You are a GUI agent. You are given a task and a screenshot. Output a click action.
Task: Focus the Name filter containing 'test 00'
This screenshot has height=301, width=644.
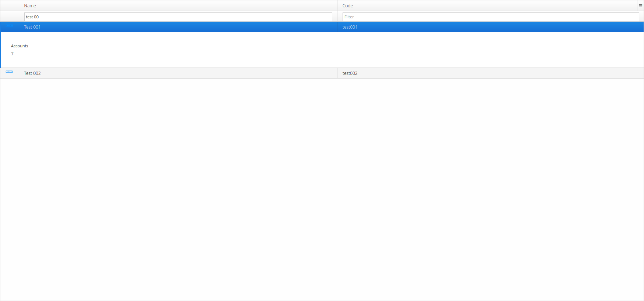point(178,17)
